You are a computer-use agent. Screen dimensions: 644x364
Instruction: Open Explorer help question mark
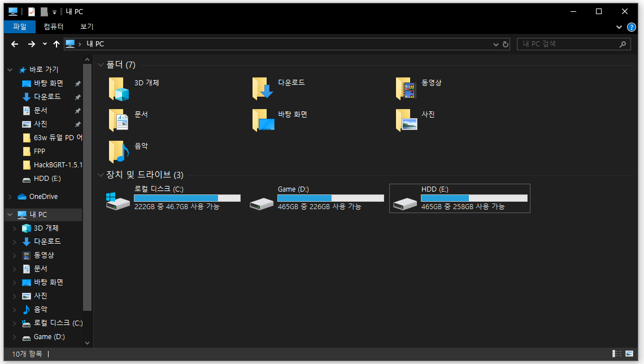tap(631, 28)
